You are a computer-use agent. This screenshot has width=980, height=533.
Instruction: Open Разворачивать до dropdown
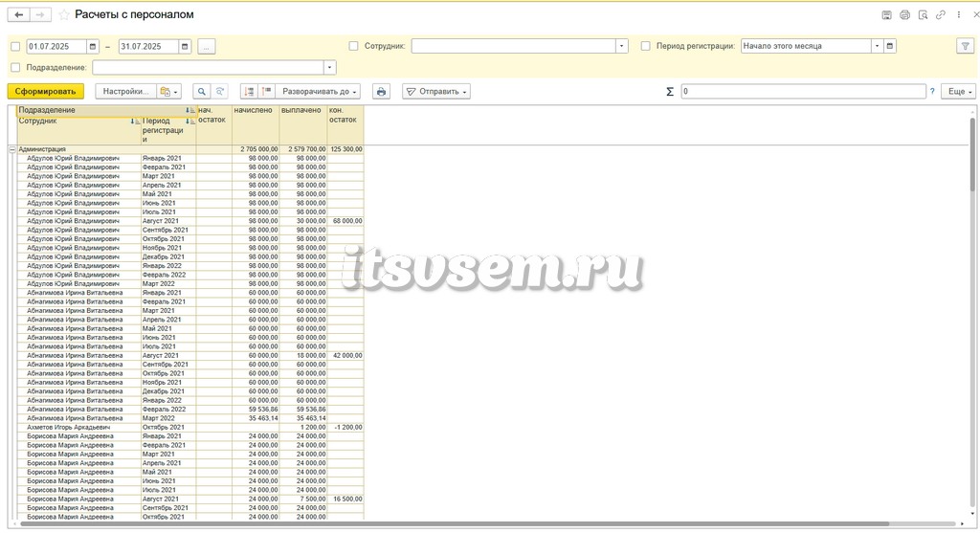(319, 91)
